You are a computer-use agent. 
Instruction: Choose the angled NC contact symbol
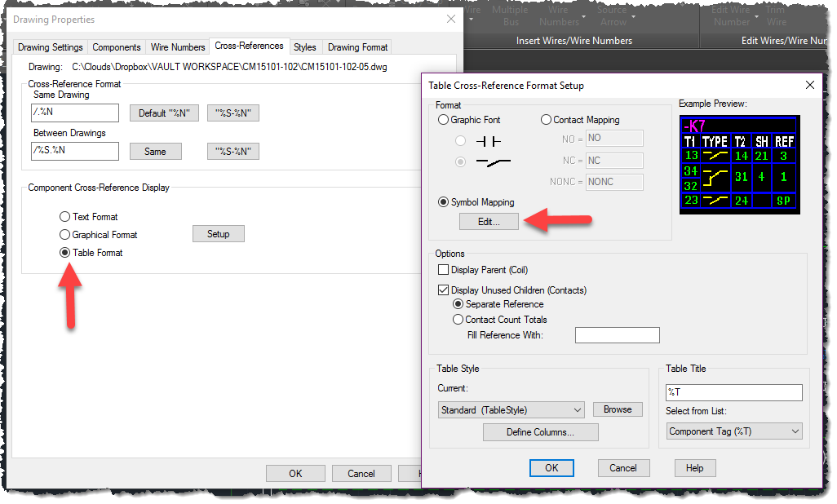(x=460, y=161)
